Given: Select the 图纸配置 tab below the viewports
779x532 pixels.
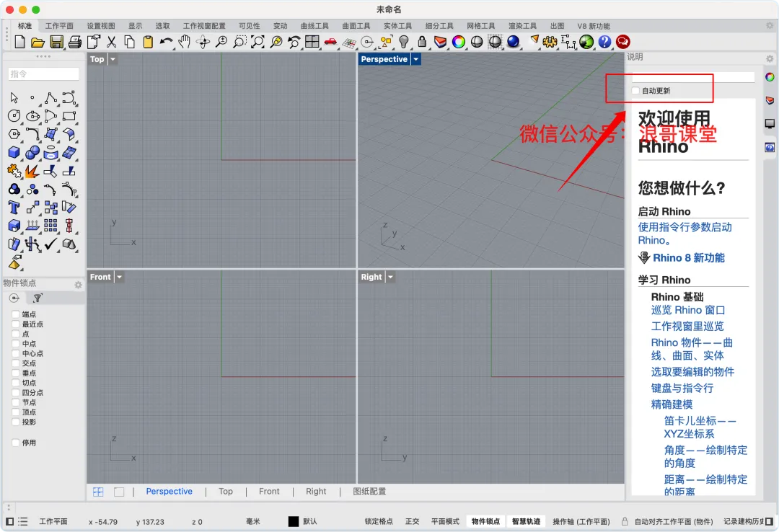Looking at the screenshot, I should (x=369, y=491).
